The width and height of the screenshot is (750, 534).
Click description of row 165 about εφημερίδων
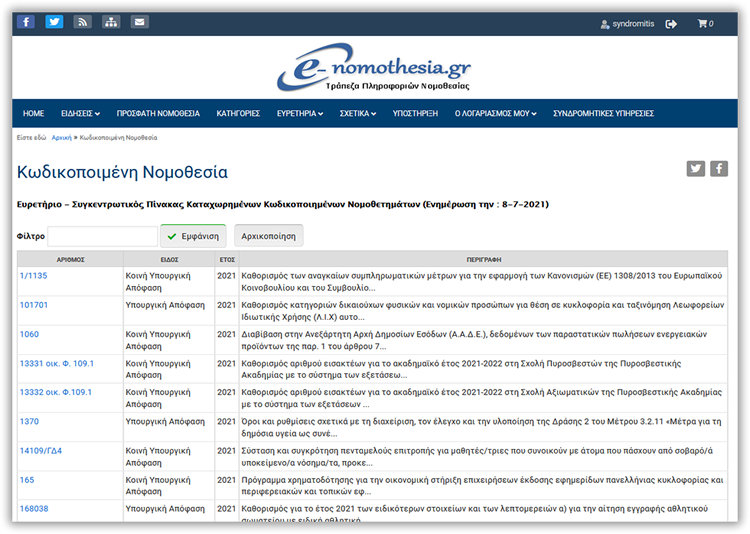[483, 486]
